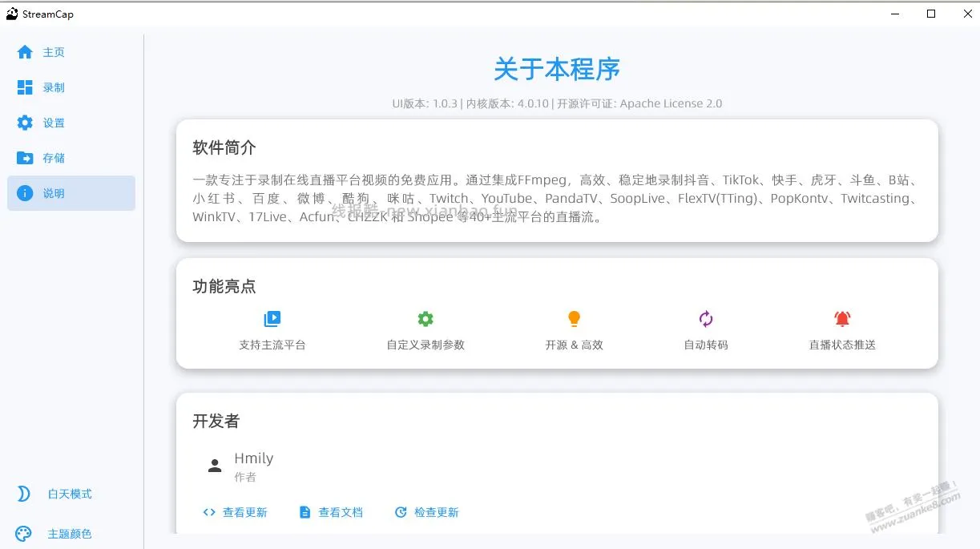Screen dimensions: 980x549
Task: Click the refresh icon for 检查更新
Action: 401,512
